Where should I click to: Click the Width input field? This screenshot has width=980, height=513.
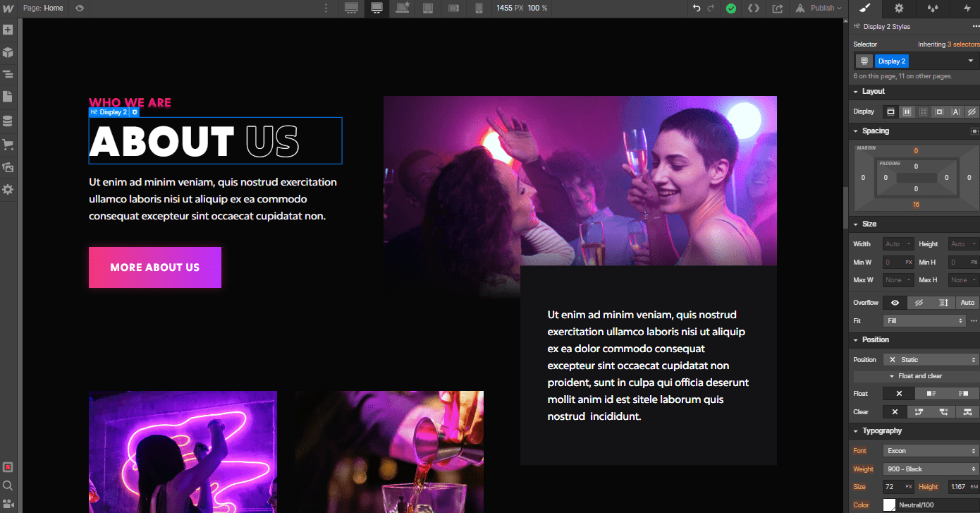pos(898,244)
